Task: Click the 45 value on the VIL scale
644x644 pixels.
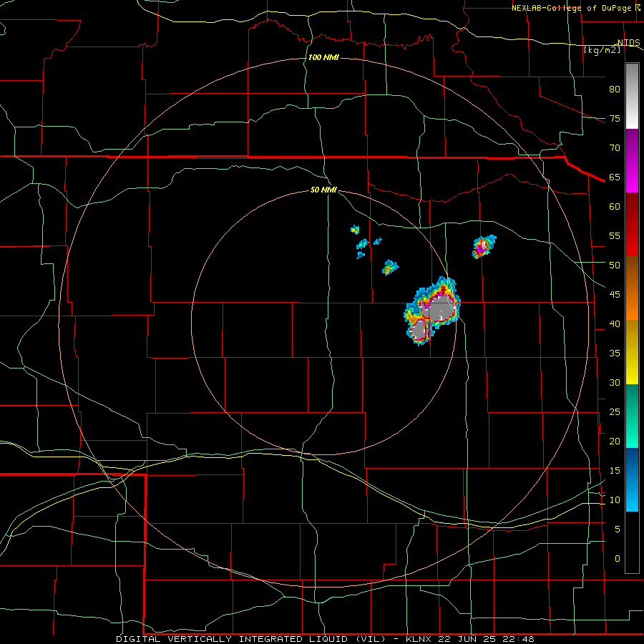Action: click(615, 295)
